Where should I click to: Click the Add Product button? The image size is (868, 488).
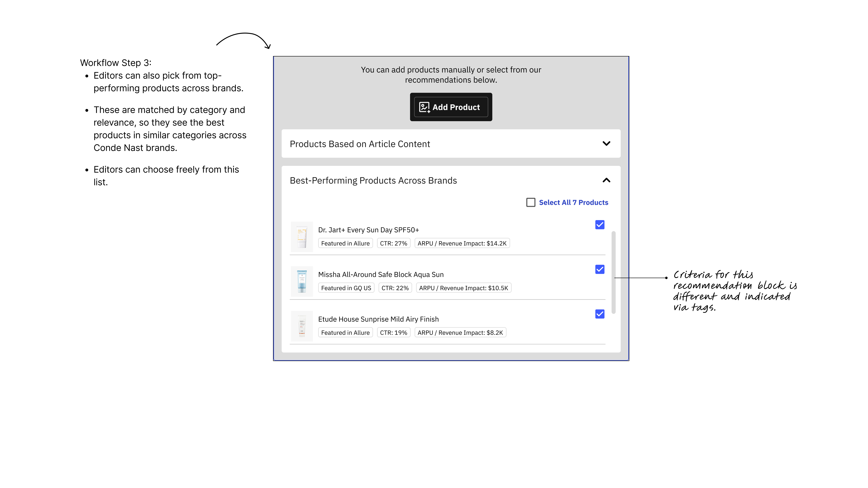(x=451, y=107)
